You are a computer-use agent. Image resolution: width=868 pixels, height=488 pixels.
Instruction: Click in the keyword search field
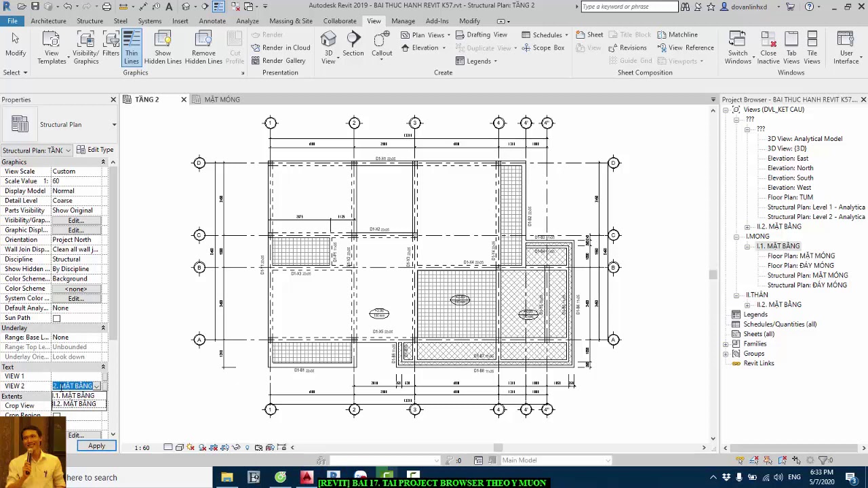point(629,7)
